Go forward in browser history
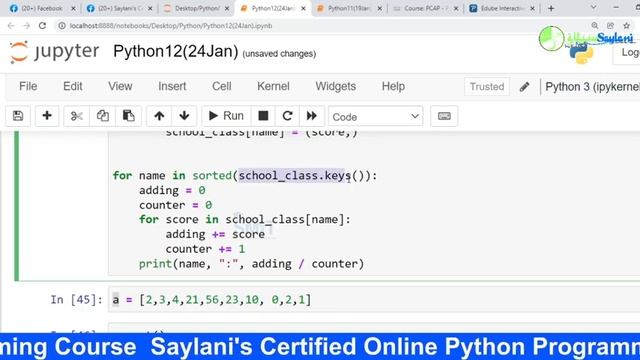The height and width of the screenshot is (360, 640). click(x=27, y=26)
